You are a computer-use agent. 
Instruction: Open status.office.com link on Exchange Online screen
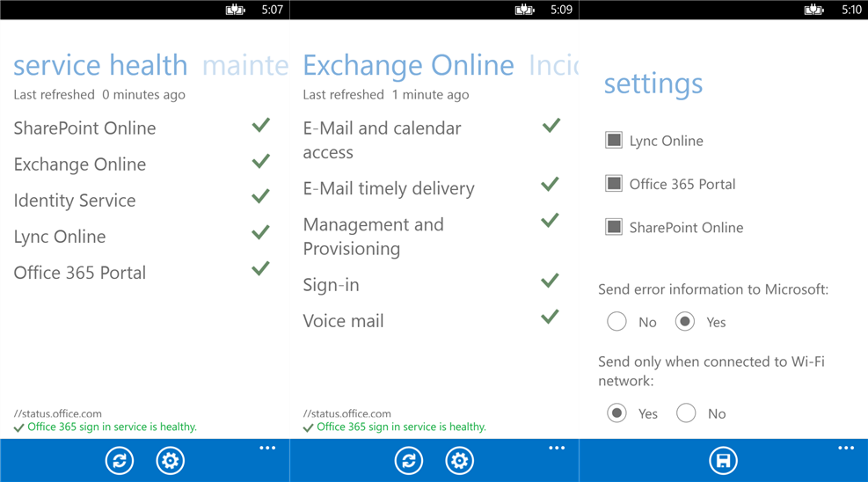pos(346,413)
